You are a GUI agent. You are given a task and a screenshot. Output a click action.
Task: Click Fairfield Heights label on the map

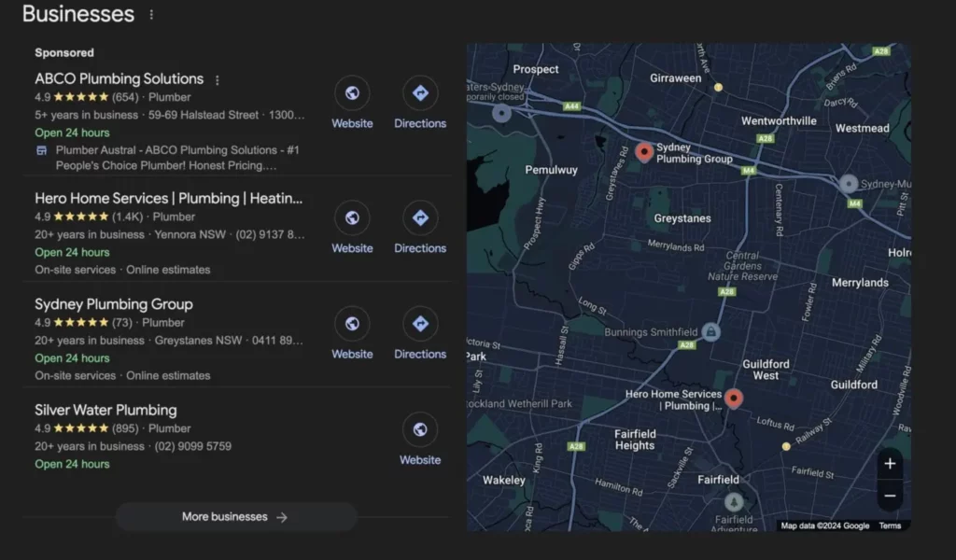point(635,440)
